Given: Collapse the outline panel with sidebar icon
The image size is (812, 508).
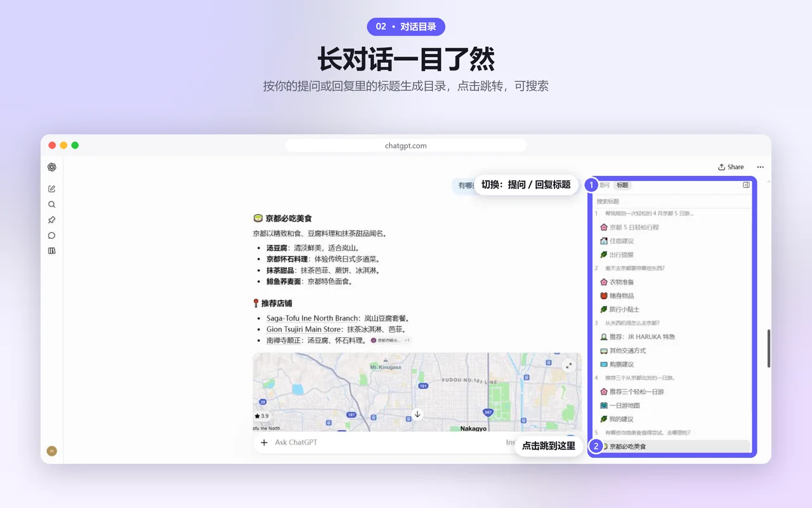Looking at the screenshot, I should [x=746, y=185].
